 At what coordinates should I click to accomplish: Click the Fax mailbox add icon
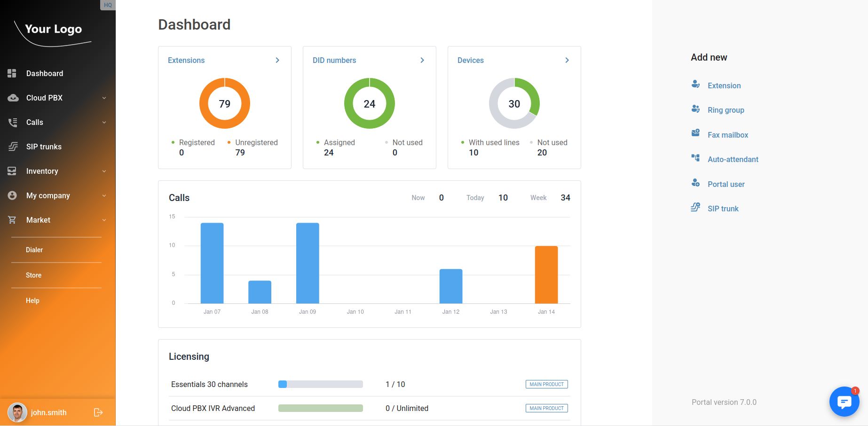[695, 133]
